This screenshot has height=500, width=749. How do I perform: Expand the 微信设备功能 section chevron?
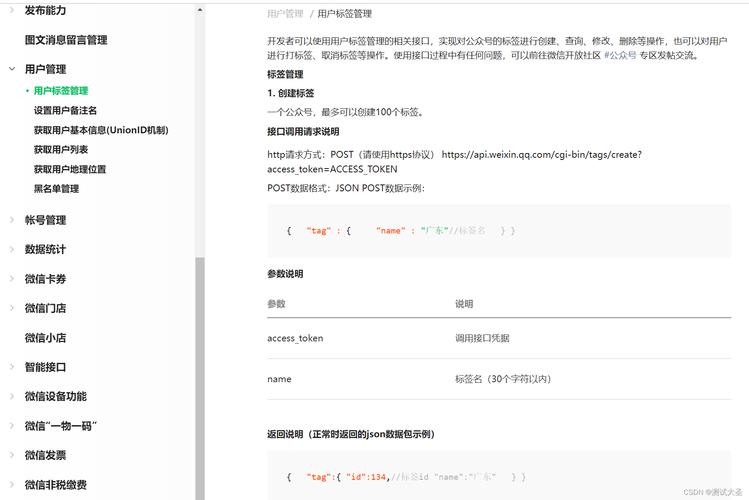pyautogui.click(x=12, y=396)
